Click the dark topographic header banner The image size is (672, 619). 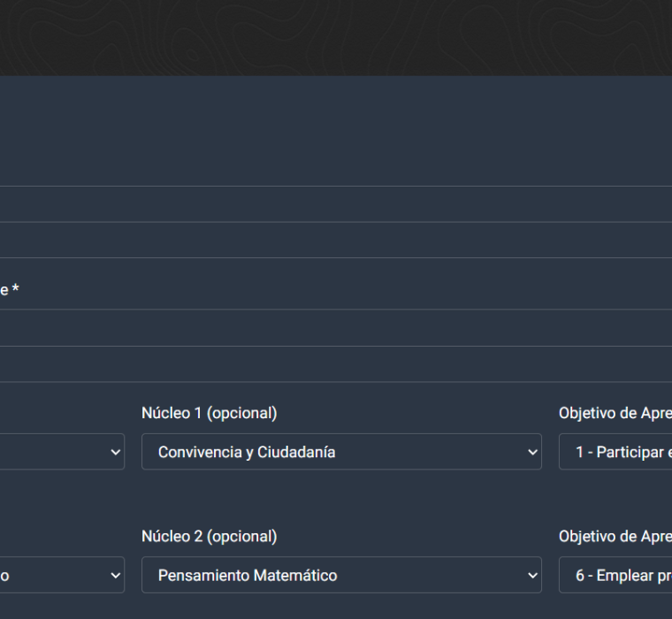click(336, 37)
